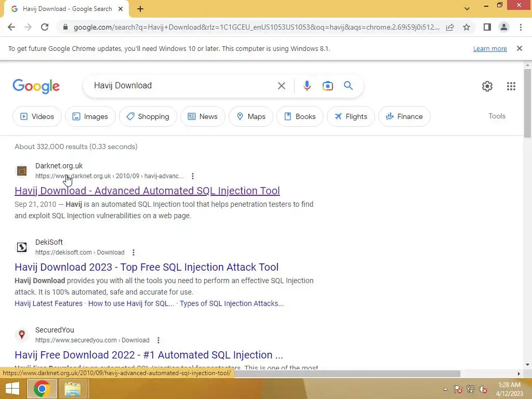Go to the Google homepage via the logo

coord(36,86)
